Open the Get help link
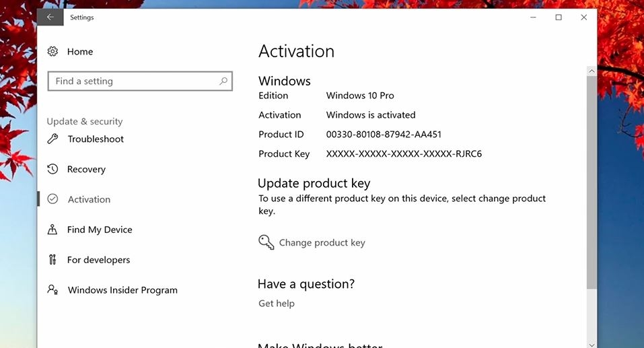This screenshot has width=644, height=348. [277, 303]
